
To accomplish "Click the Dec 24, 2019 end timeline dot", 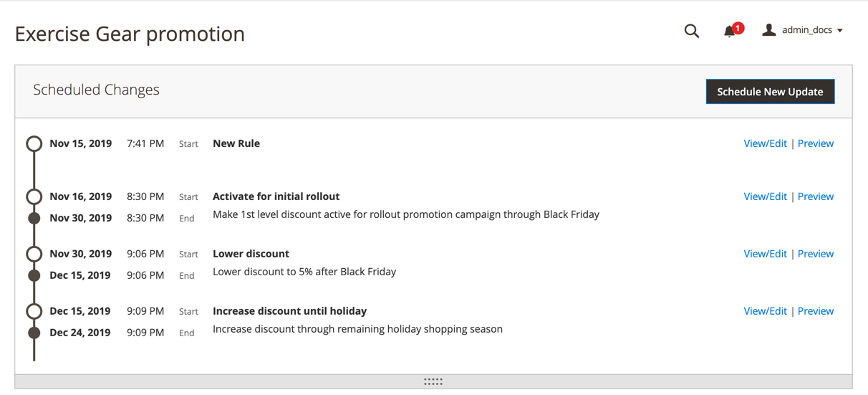I will point(34,333).
